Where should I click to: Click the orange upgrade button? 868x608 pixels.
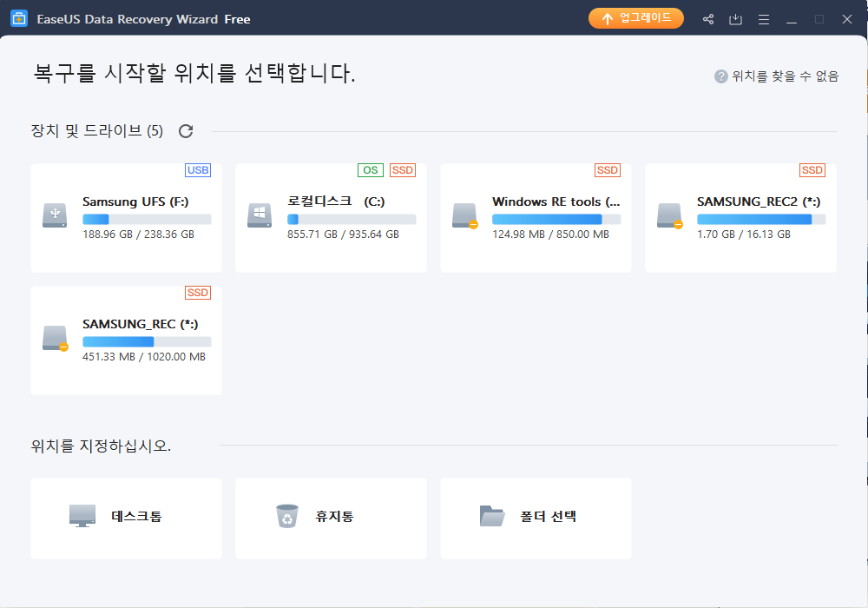635,18
